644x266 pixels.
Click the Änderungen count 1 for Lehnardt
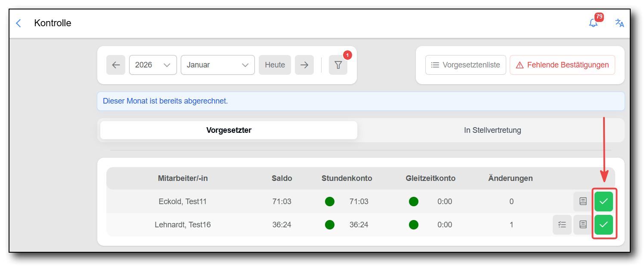click(x=511, y=224)
